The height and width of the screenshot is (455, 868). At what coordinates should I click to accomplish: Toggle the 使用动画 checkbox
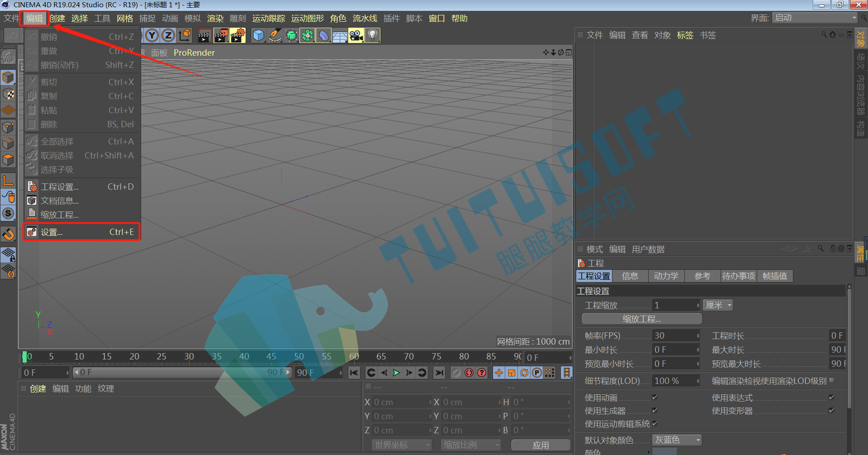tap(655, 398)
